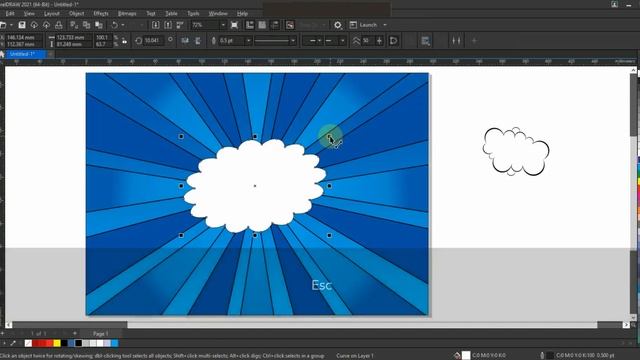This screenshot has width=640, height=360.
Task: Click the bounding box icon in property bar
Action: tap(425, 40)
